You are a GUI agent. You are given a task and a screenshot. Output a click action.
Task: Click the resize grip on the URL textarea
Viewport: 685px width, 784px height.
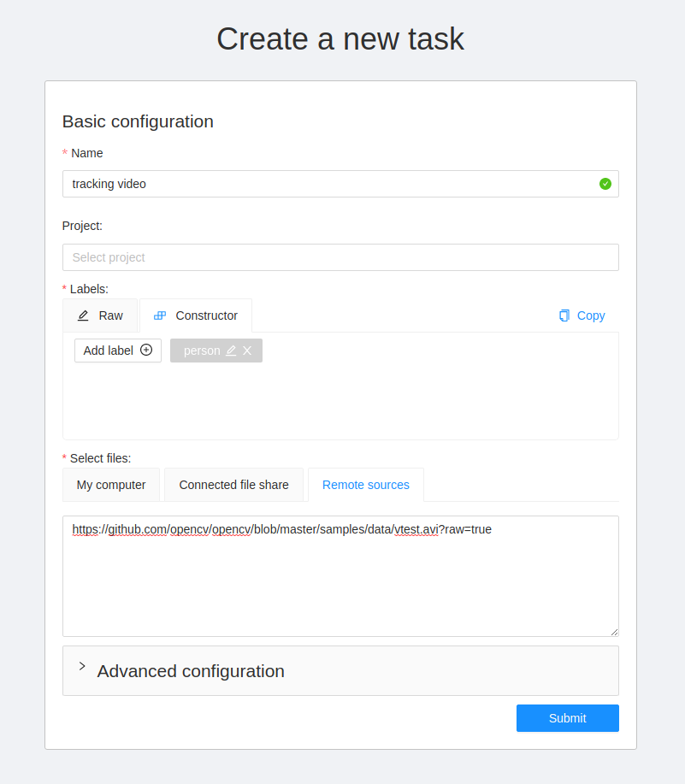point(614,632)
